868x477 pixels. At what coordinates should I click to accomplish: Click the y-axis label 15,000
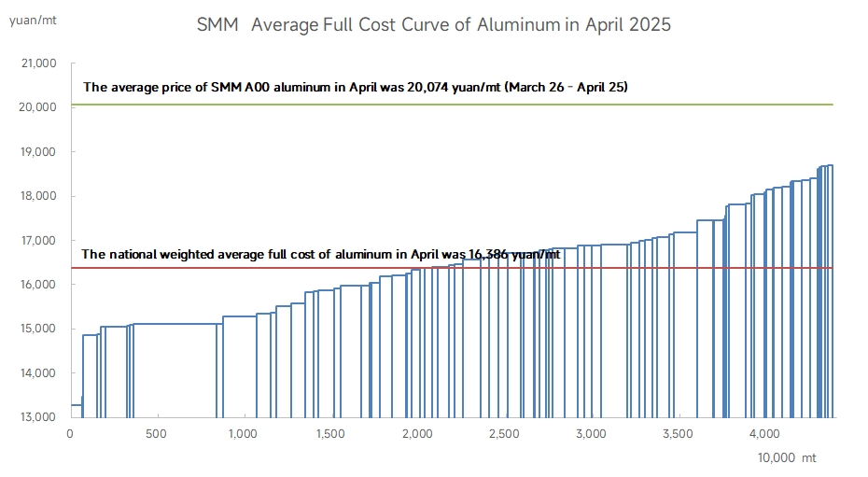[39, 329]
